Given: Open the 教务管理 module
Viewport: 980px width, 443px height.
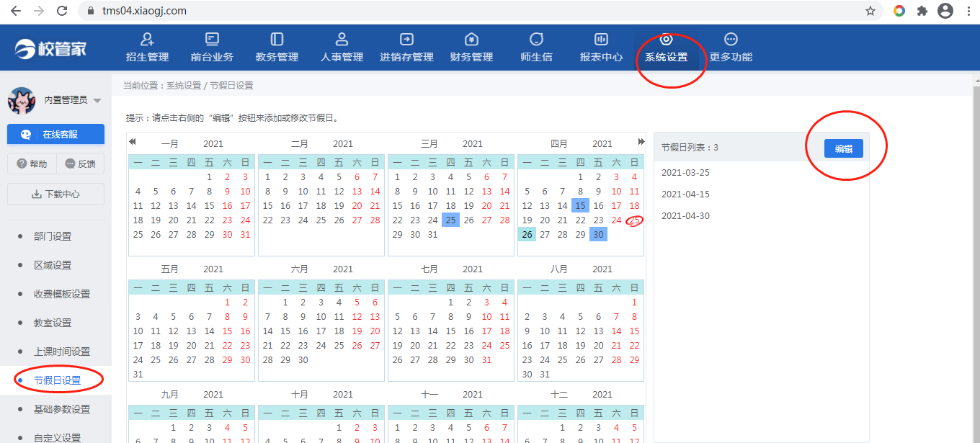Looking at the screenshot, I should pyautogui.click(x=277, y=48).
